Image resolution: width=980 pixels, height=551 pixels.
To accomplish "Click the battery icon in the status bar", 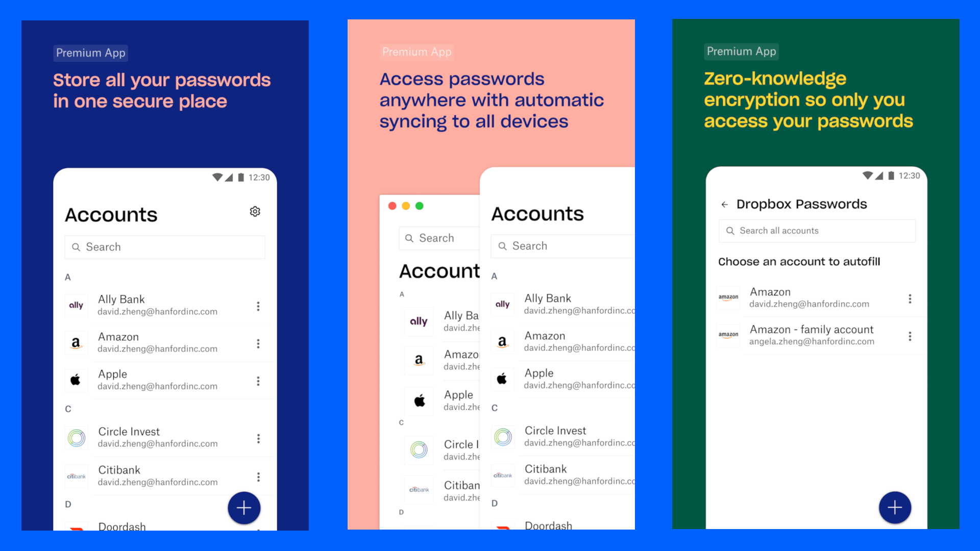I will [238, 180].
